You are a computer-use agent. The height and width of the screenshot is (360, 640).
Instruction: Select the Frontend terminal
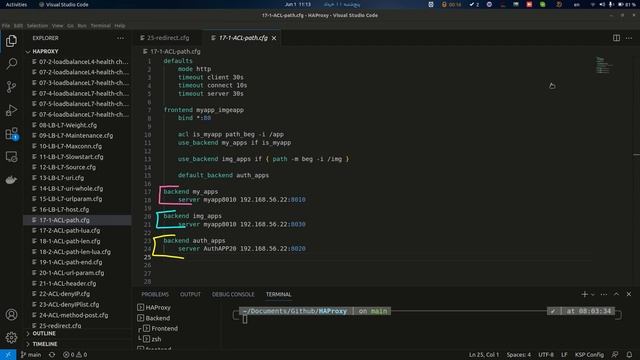click(x=164, y=329)
